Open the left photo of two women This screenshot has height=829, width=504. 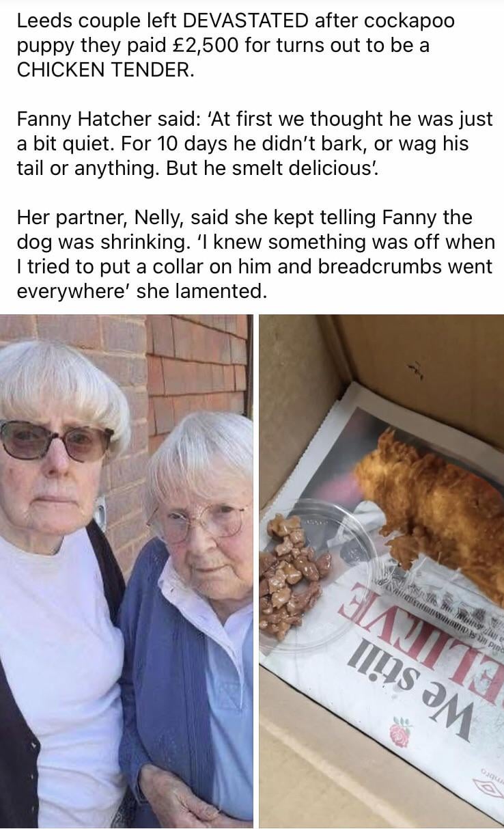pos(126,571)
